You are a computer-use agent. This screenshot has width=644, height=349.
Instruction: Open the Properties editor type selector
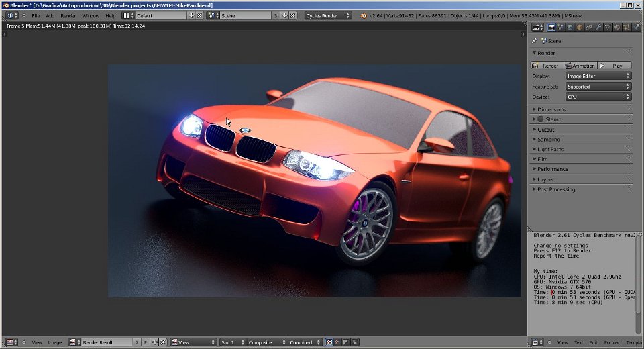[x=537, y=28]
